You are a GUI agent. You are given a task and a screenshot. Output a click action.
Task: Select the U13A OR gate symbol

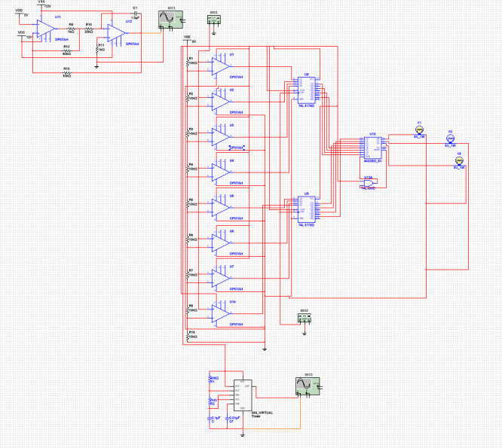[x=369, y=184]
